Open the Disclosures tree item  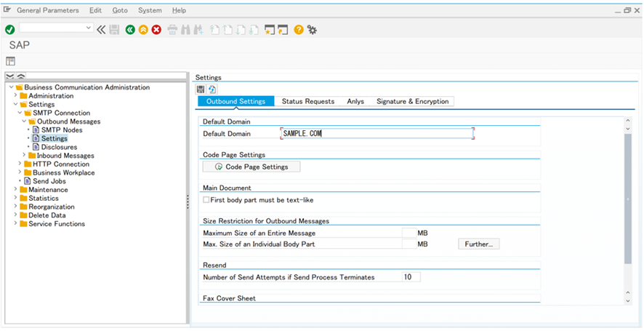[x=59, y=147]
